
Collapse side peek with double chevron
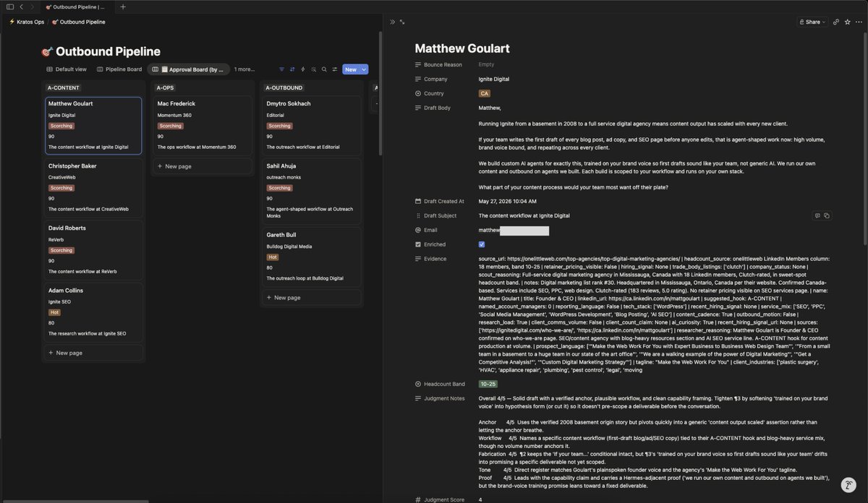point(393,22)
